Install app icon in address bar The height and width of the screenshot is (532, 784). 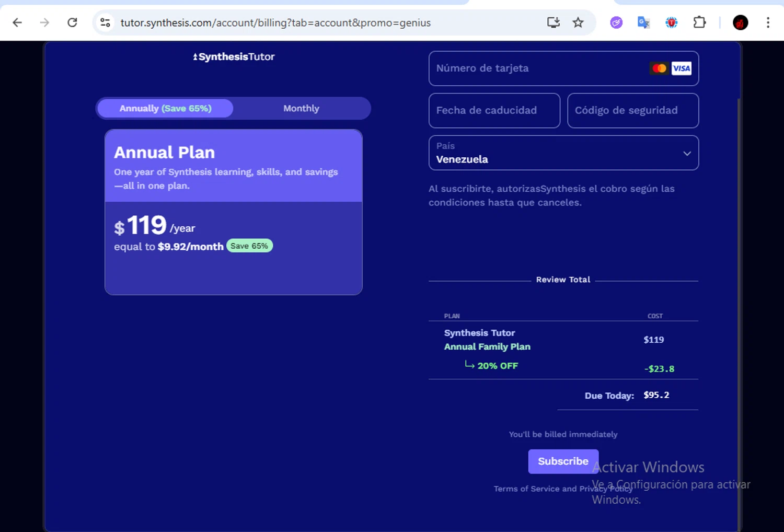(x=553, y=22)
